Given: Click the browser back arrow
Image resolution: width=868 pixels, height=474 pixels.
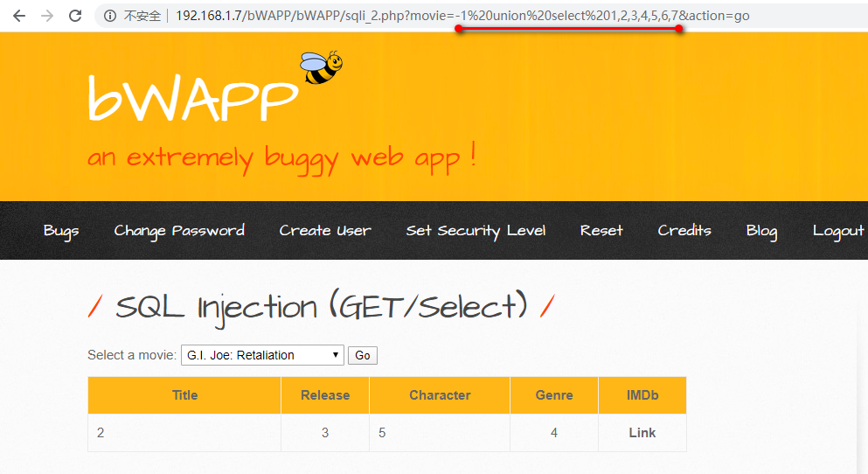Looking at the screenshot, I should (19, 16).
